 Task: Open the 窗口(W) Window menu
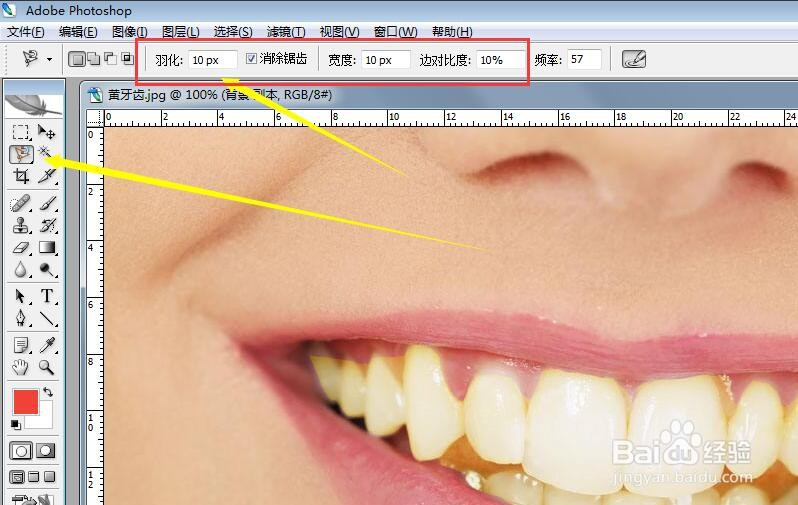pyautogui.click(x=395, y=32)
